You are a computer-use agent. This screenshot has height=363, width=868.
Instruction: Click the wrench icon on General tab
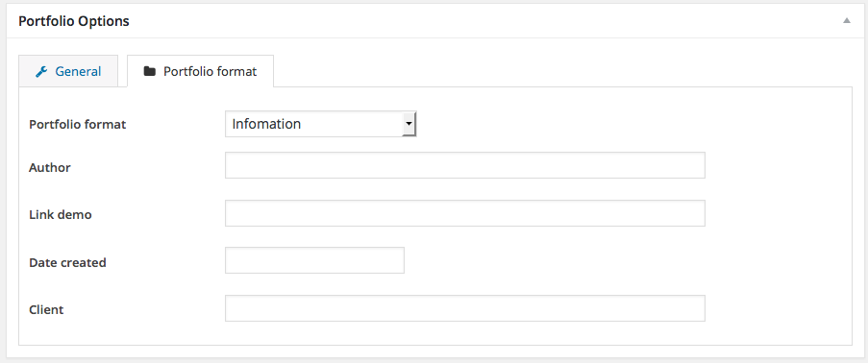pos(41,71)
